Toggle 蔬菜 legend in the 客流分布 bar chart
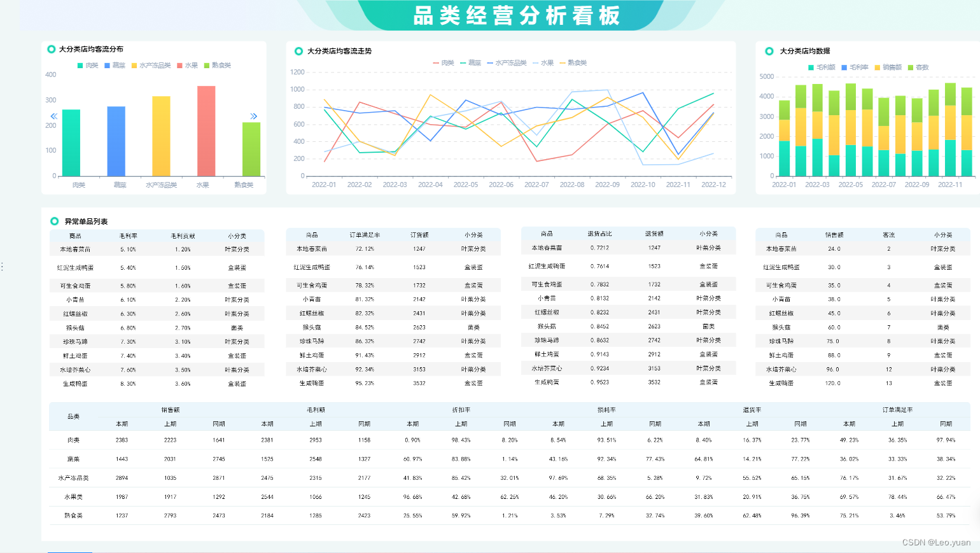The height and width of the screenshot is (553, 980). pos(115,66)
